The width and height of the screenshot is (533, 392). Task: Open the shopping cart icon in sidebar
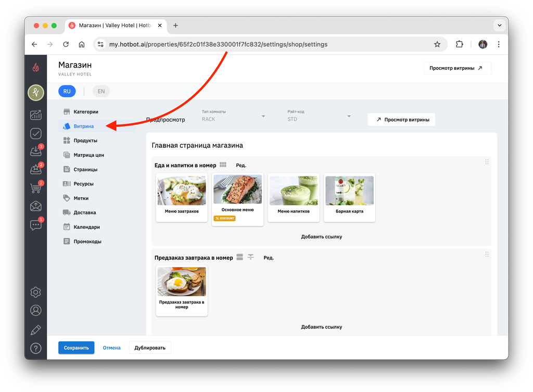(36, 187)
